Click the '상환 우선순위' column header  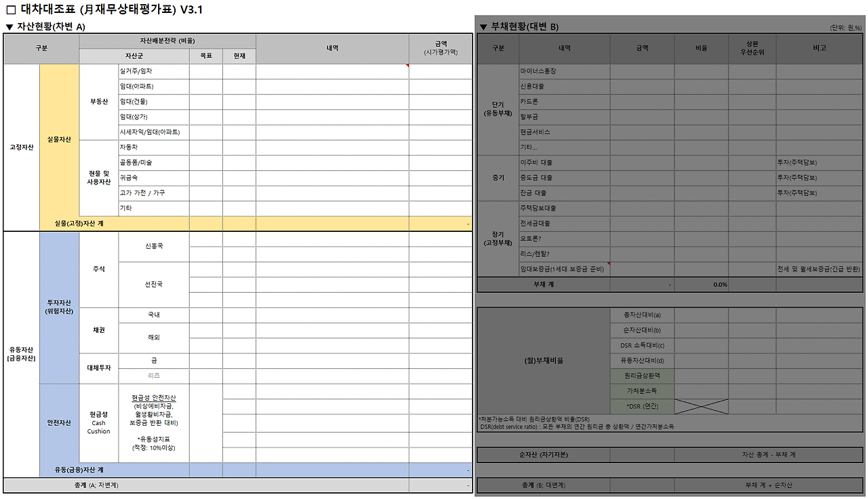[x=752, y=48]
